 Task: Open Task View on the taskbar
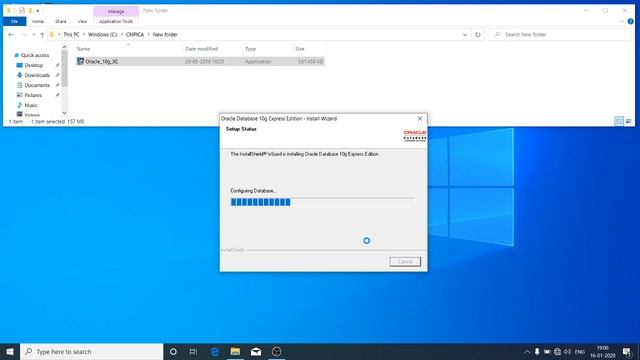(193, 351)
